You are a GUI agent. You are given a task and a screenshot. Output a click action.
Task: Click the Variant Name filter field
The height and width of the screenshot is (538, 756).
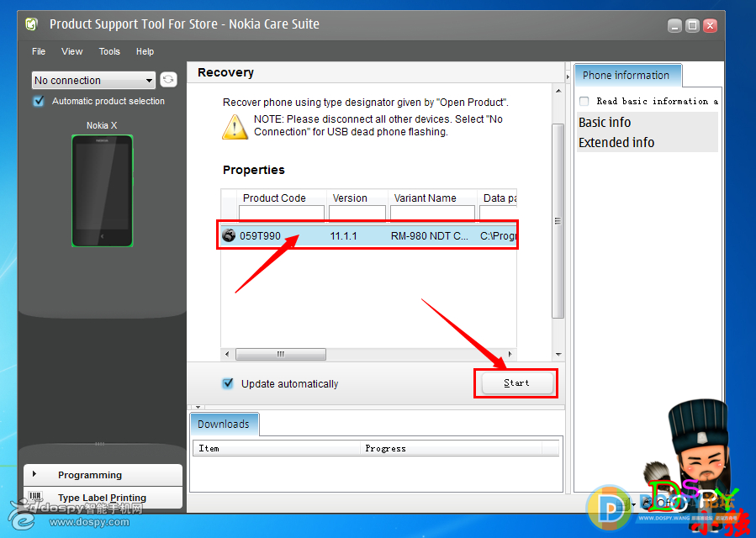click(432, 213)
